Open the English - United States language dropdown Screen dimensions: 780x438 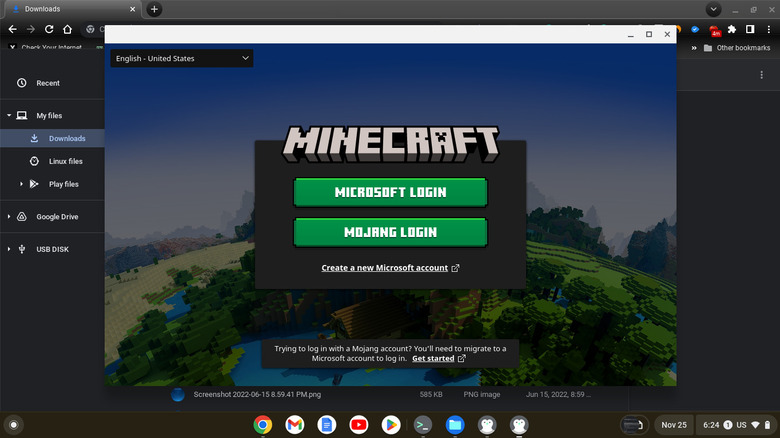click(182, 58)
